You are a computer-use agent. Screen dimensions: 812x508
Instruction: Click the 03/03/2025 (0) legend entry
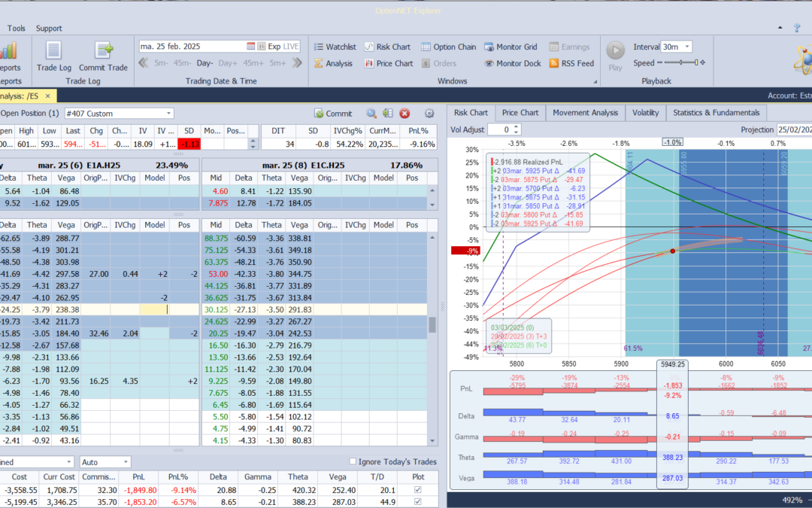coord(512,327)
